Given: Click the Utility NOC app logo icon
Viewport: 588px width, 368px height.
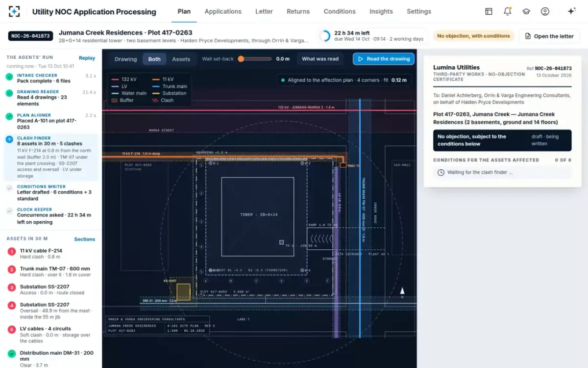Looking at the screenshot, I should 15,11.
